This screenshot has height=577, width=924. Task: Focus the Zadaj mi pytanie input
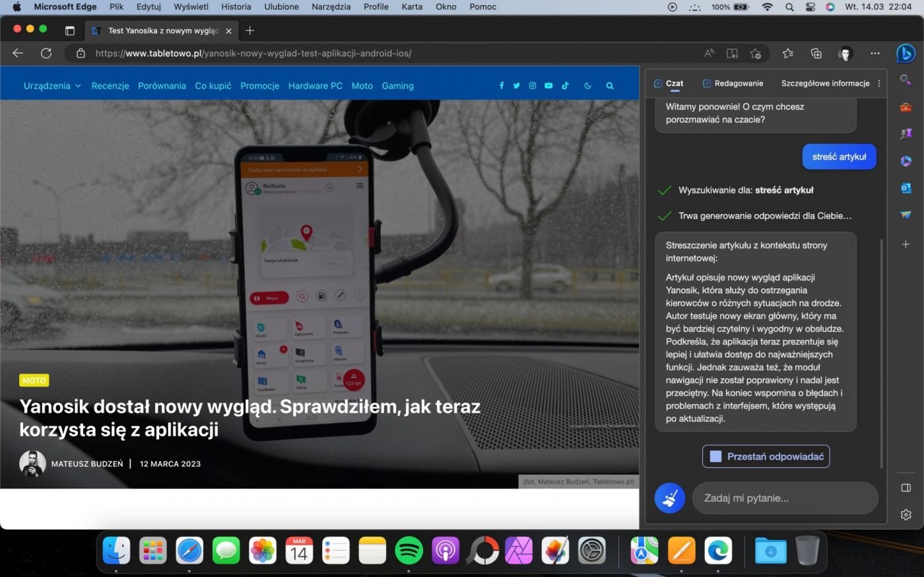pos(785,498)
